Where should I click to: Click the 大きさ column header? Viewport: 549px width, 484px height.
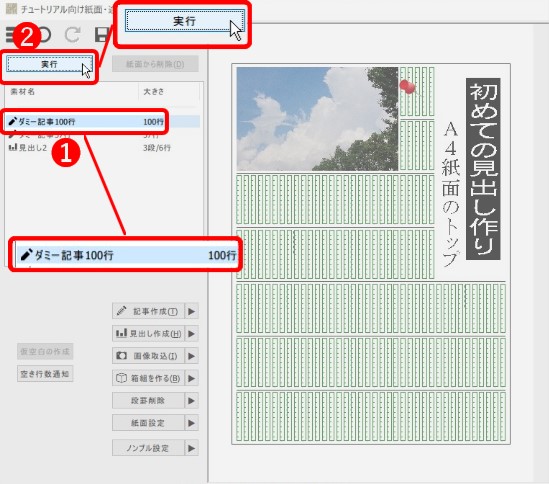154,92
